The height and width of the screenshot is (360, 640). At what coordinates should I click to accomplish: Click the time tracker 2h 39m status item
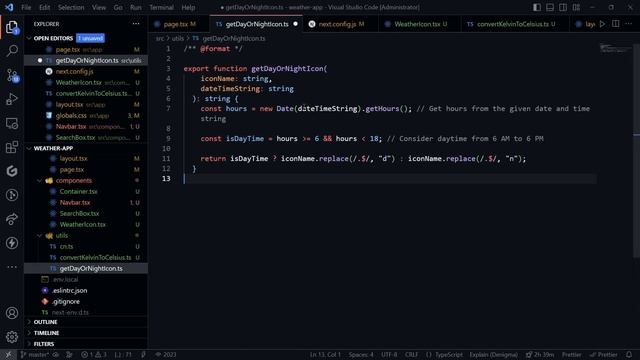point(540,355)
